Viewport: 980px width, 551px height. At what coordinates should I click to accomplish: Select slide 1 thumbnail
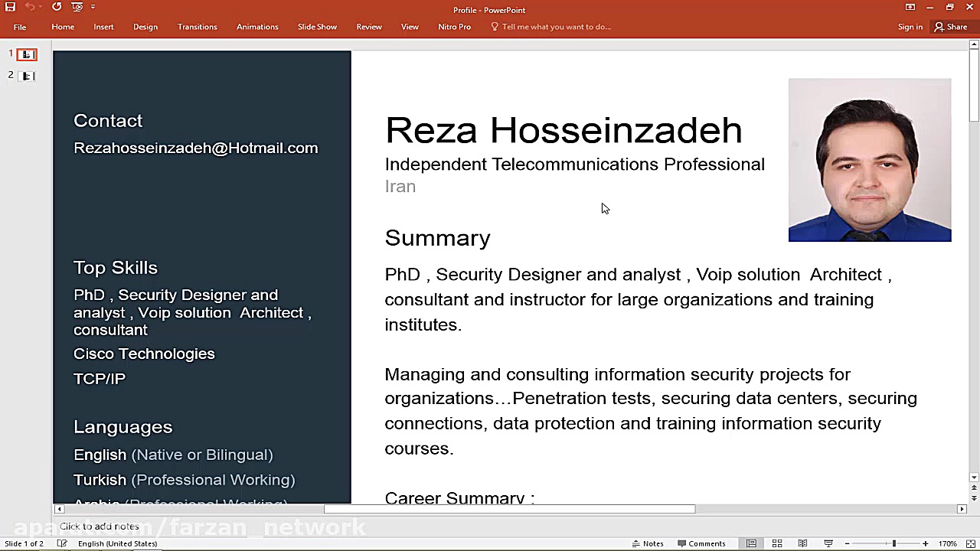tap(27, 54)
